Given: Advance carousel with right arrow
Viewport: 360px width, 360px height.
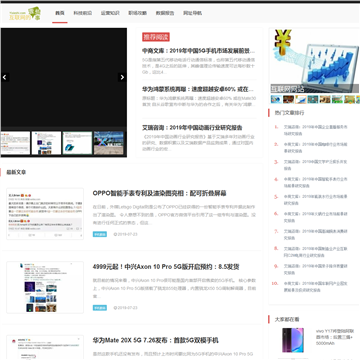Looking at the screenshot, I should pos(122,77).
